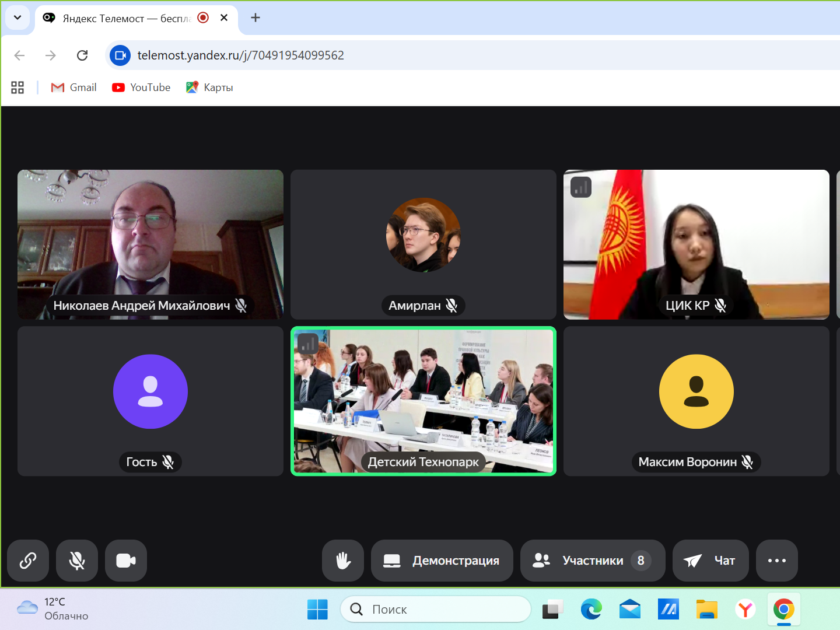Unmute the microphone in the call toolbar

click(77, 561)
